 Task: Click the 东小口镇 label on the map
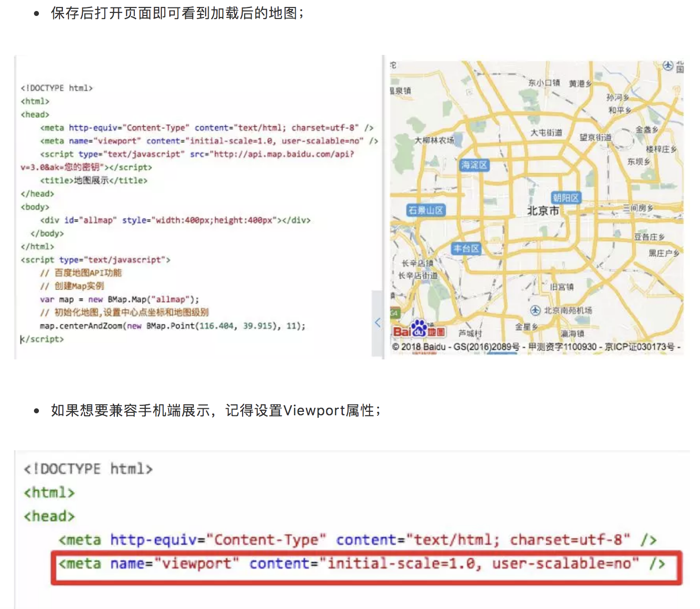tap(544, 83)
